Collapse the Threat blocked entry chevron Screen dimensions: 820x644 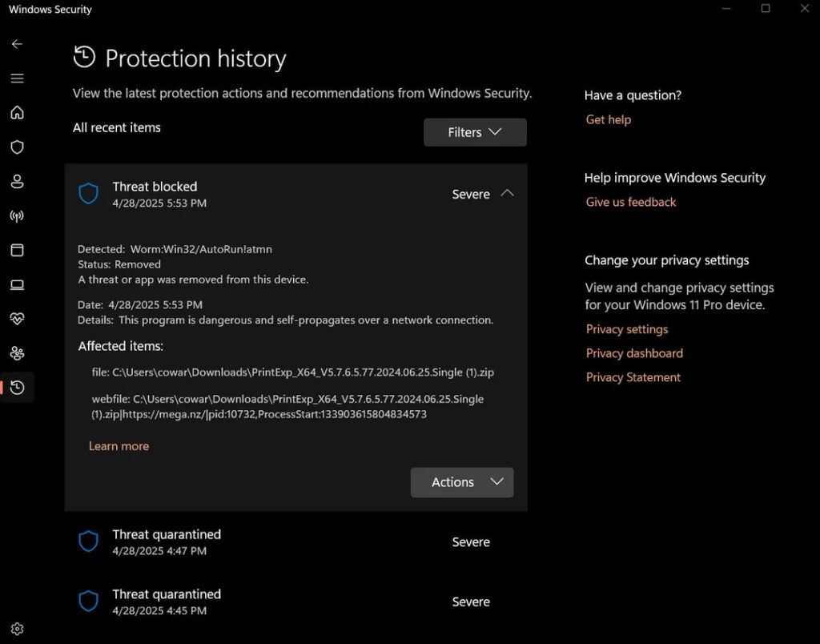pyautogui.click(x=507, y=194)
